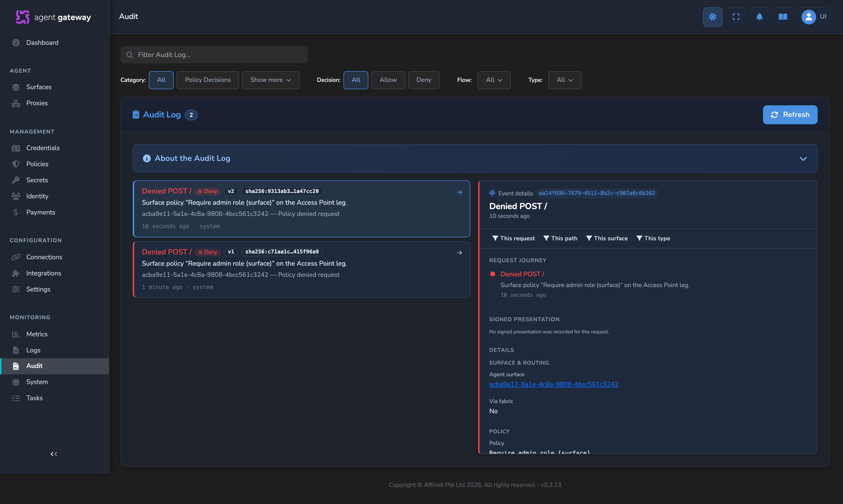This screenshot has height=504, width=843.
Task: Click the Identity people icon
Action: (x=16, y=196)
